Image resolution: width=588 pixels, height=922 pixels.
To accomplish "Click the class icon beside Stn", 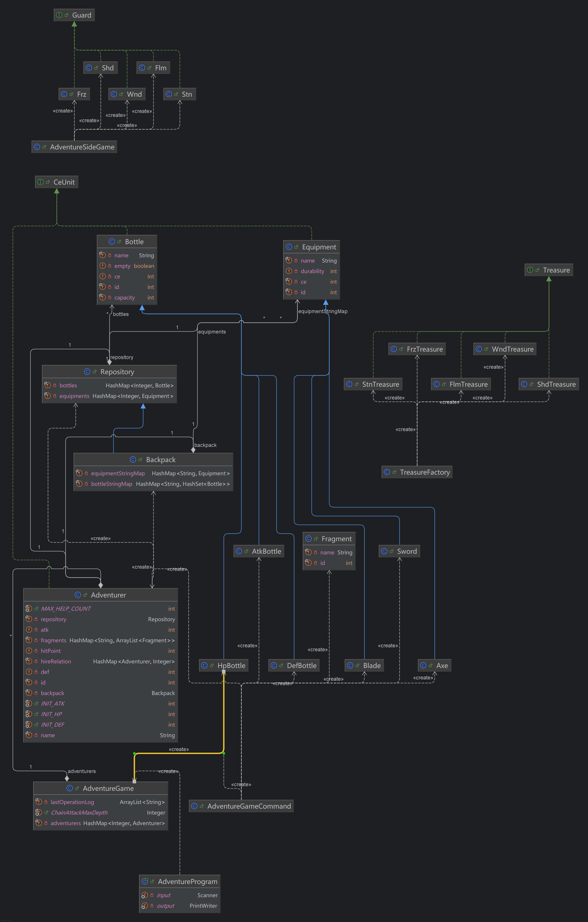I will click(169, 94).
